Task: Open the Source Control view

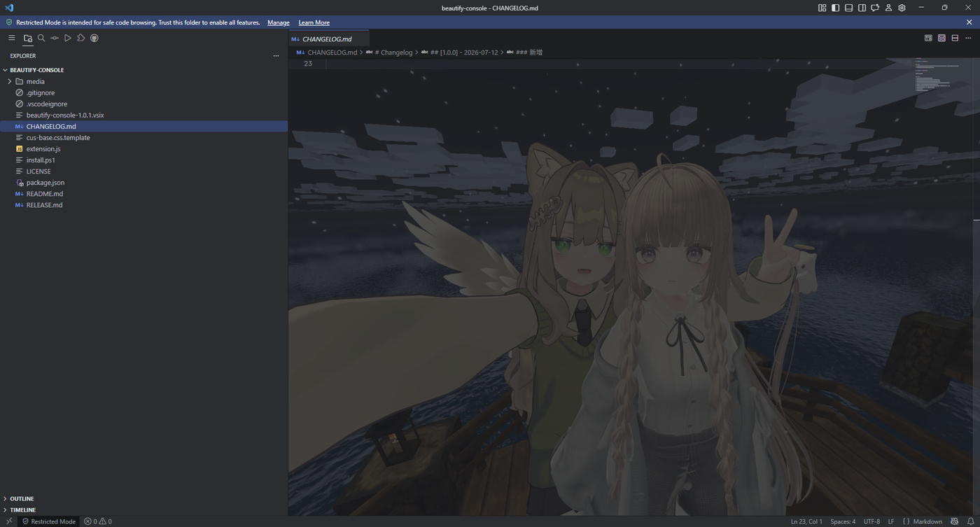Action: coord(55,38)
